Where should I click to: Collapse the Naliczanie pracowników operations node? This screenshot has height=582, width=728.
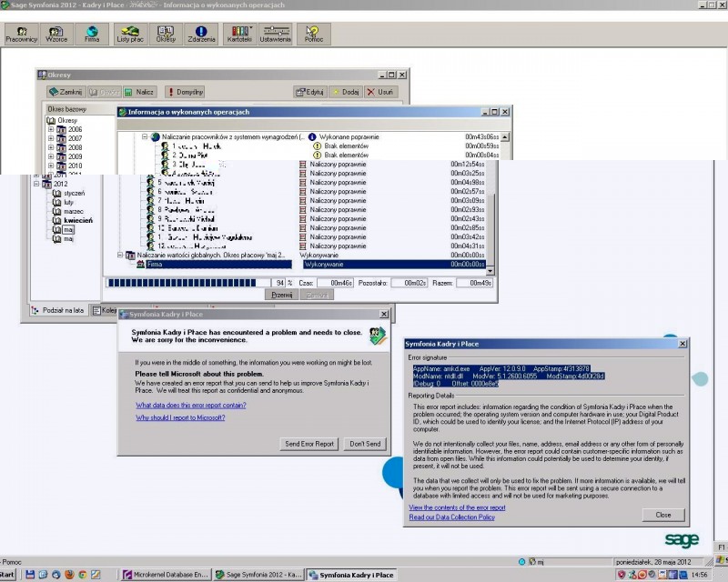(144, 136)
